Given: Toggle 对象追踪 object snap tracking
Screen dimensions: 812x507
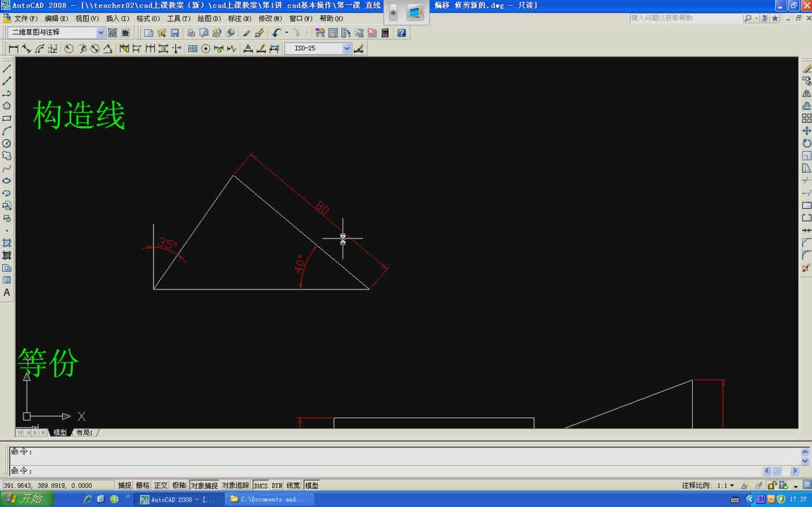Looking at the screenshot, I should pos(235,485).
